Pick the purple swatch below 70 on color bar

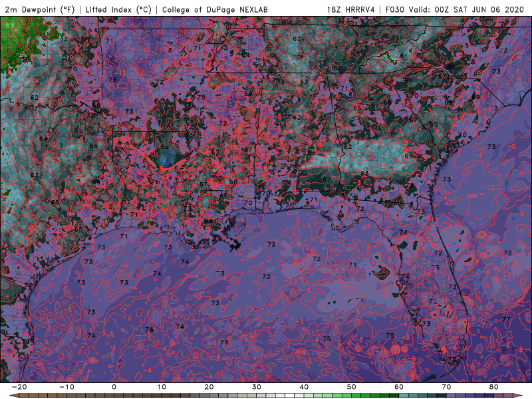coord(452,396)
